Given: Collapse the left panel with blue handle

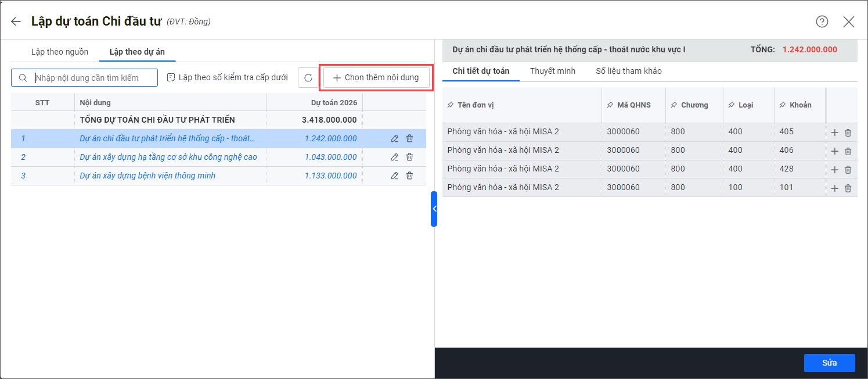Looking at the screenshot, I should (x=434, y=209).
